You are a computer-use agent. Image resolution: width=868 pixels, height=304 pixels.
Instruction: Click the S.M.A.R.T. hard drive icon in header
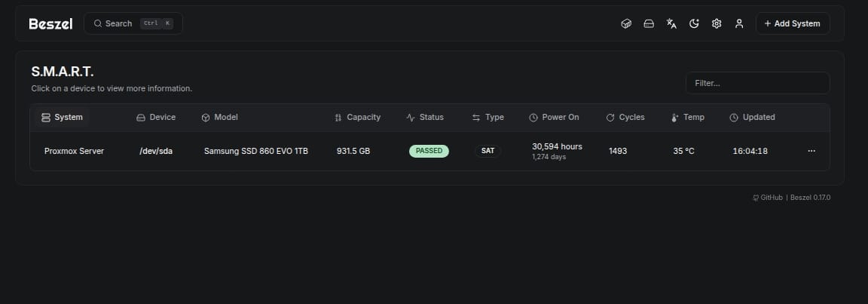click(x=649, y=23)
